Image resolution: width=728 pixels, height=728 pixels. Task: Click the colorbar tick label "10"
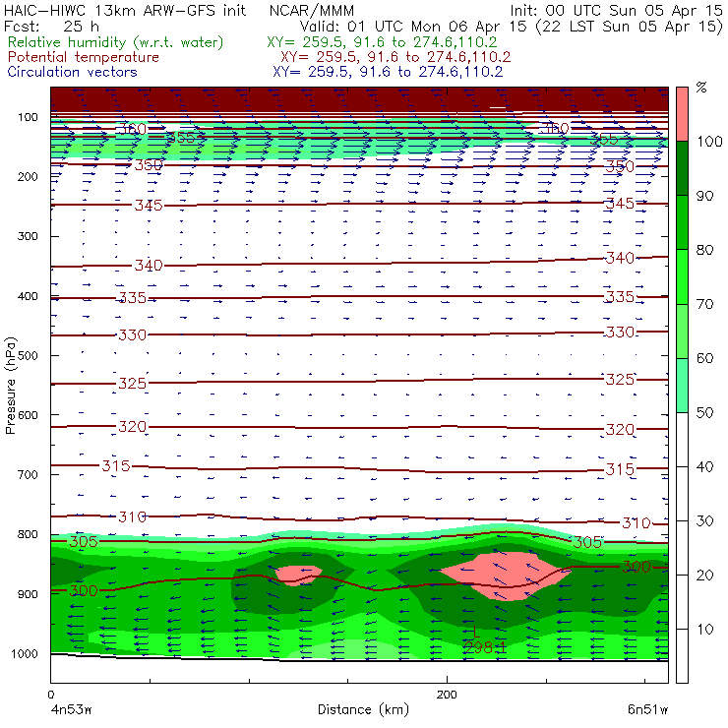[x=704, y=629]
